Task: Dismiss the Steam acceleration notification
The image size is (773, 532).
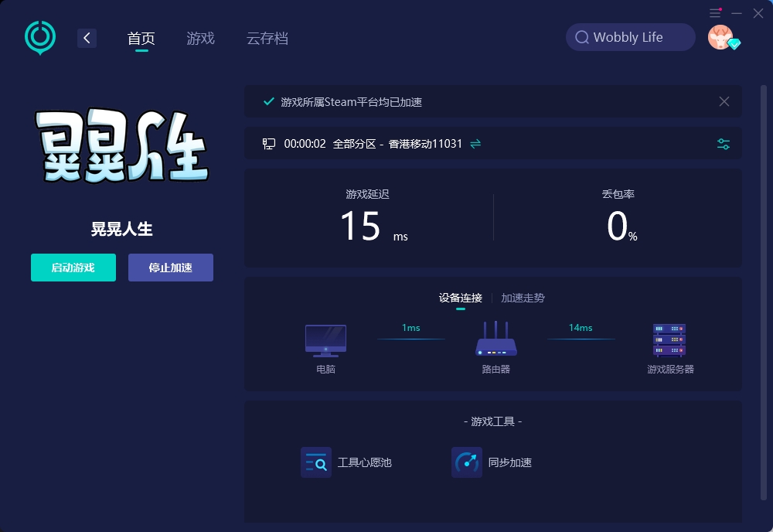Action: (x=724, y=101)
